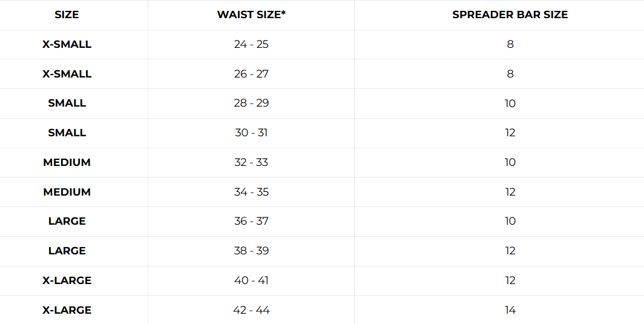644x324 pixels.
Task: Select the 32 - 33 waist size cell
Action: (x=251, y=162)
